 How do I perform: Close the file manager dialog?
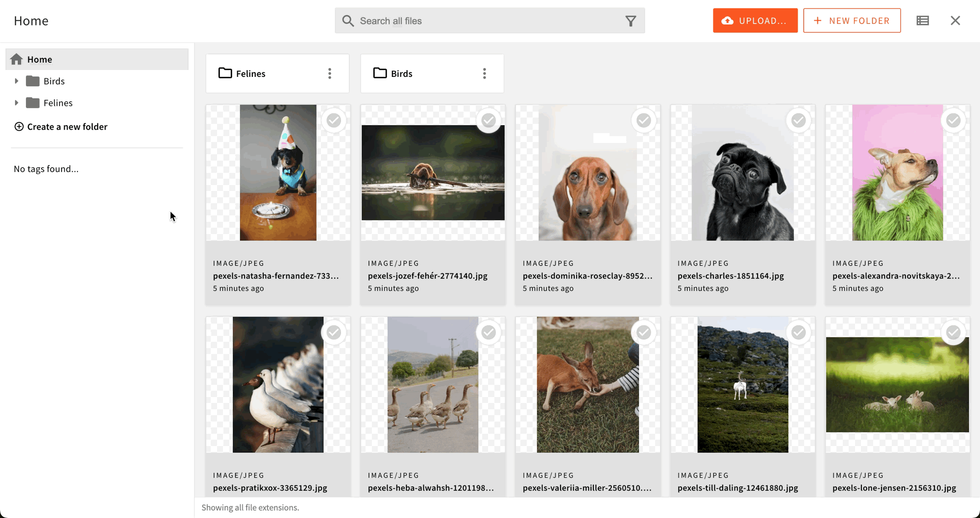click(x=955, y=21)
